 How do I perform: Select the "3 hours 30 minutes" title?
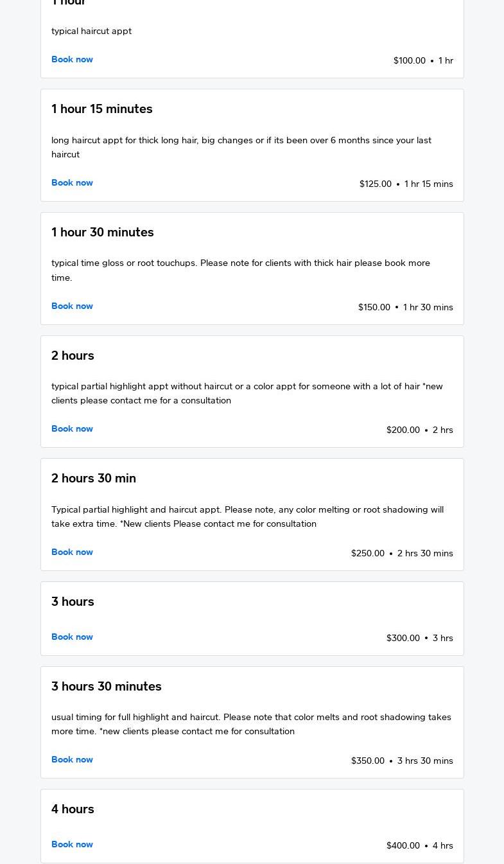pyautogui.click(x=107, y=687)
